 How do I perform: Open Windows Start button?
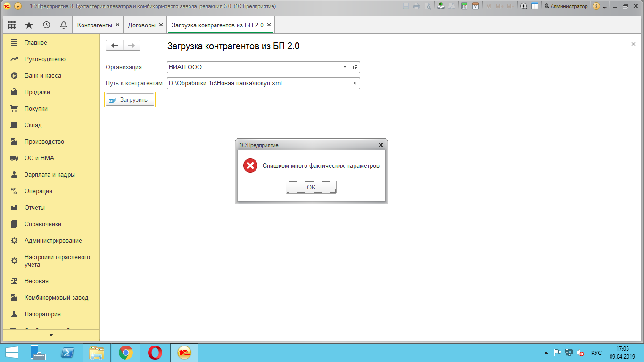(x=11, y=353)
